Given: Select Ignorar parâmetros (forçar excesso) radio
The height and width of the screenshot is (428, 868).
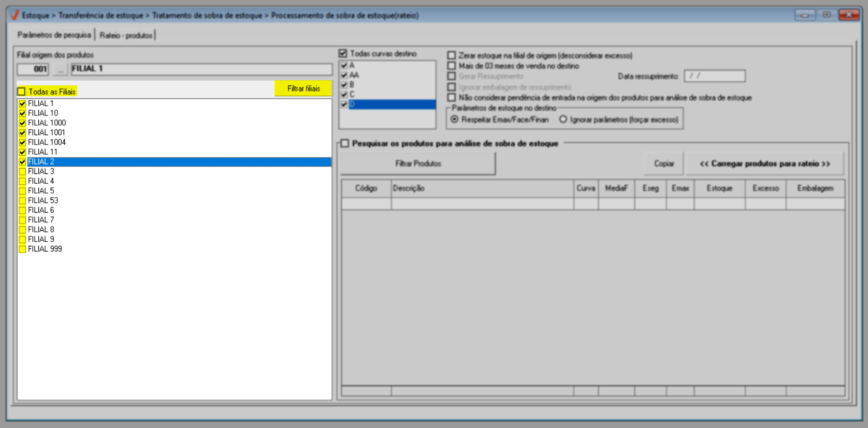Looking at the screenshot, I should [x=563, y=120].
